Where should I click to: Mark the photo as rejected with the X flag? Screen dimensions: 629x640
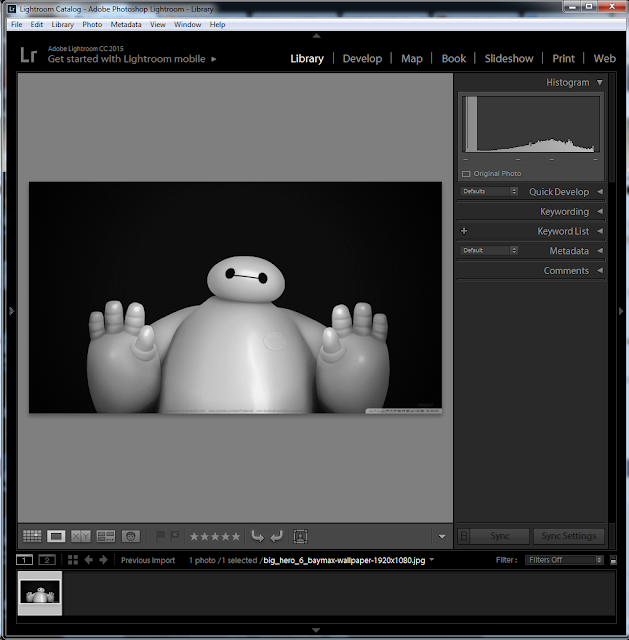tap(175, 535)
